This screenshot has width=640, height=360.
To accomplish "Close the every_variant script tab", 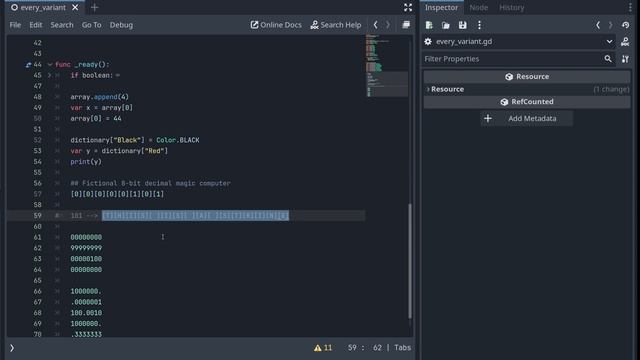I will coord(75,7).
